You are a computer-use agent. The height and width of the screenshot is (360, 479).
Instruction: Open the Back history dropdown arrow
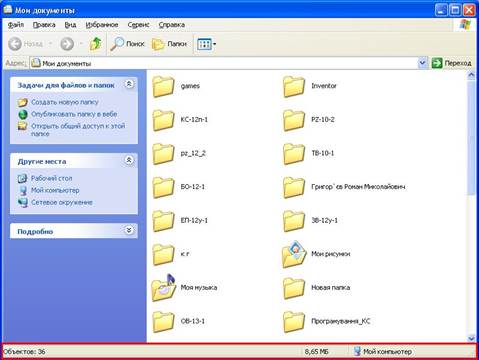(50, 44)
